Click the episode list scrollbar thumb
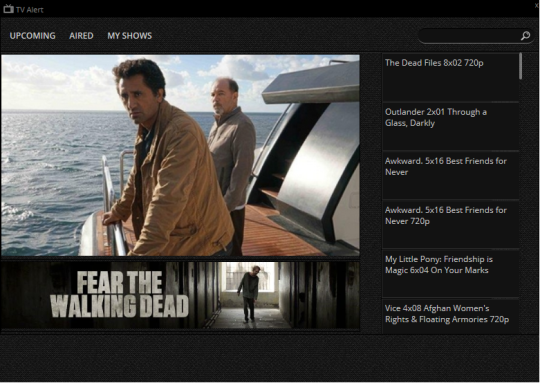This screenshot has height=383, width=540. tap(521, 66)
